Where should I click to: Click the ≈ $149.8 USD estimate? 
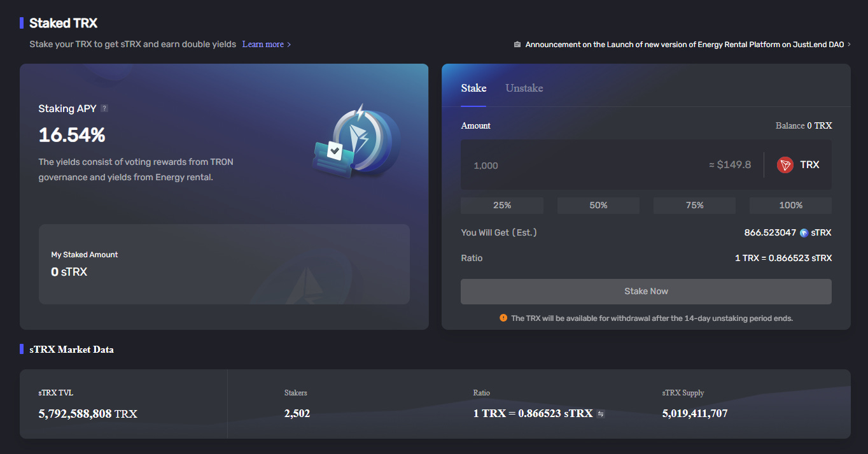[x=730, y=165]
